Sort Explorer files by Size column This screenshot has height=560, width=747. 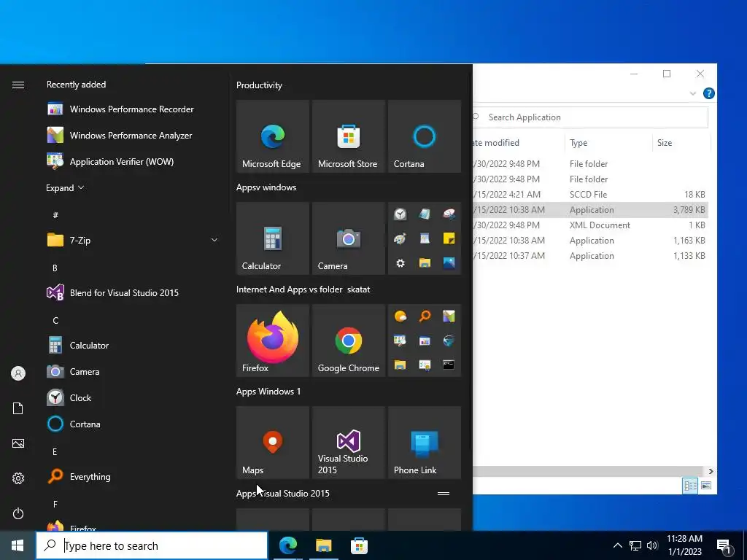pyautogui.click(x=681, y=143)
